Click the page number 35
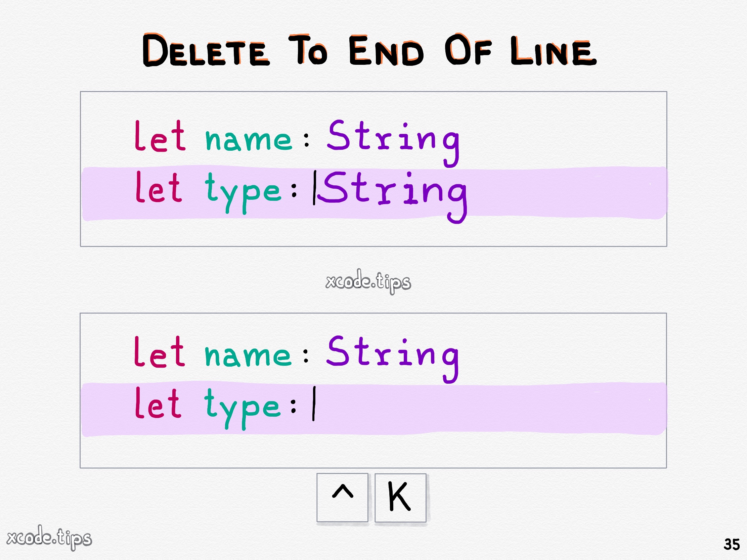747x560 pixels. pyautogui.click(x=732, y=545)
